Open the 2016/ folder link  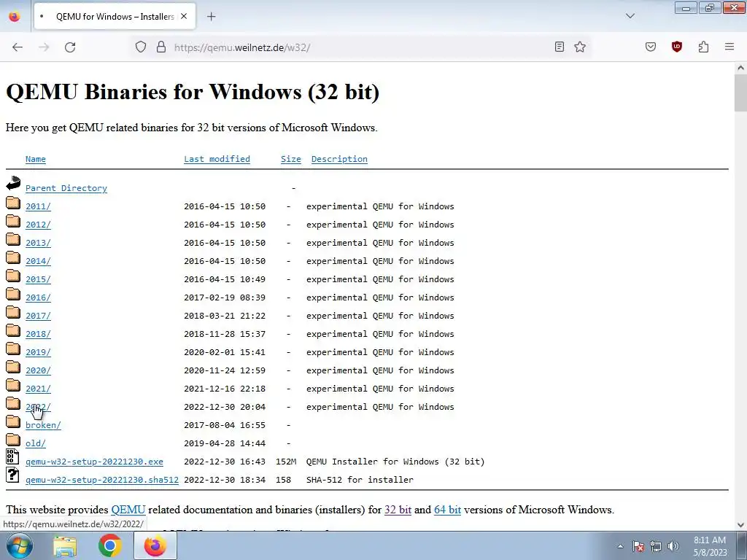tap(38, 297)
